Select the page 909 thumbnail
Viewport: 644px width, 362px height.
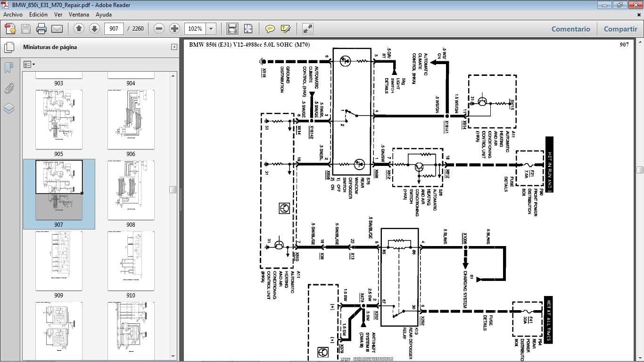coord(59,261)
